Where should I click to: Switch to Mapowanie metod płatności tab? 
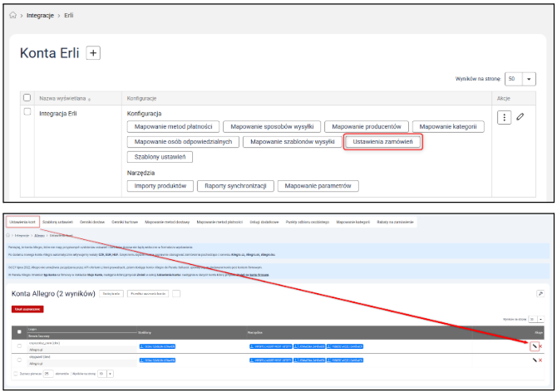pyautogui.click(x=219, y=222)
